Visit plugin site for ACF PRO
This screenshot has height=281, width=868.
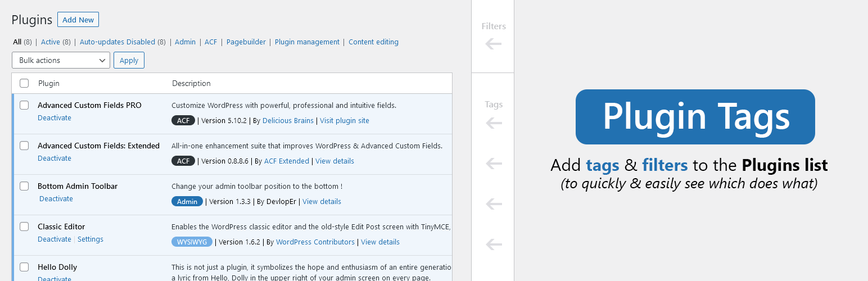point(345,121)
